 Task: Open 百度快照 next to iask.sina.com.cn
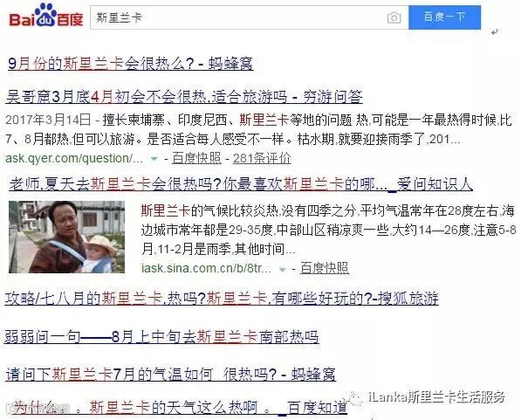click(325, 268)
